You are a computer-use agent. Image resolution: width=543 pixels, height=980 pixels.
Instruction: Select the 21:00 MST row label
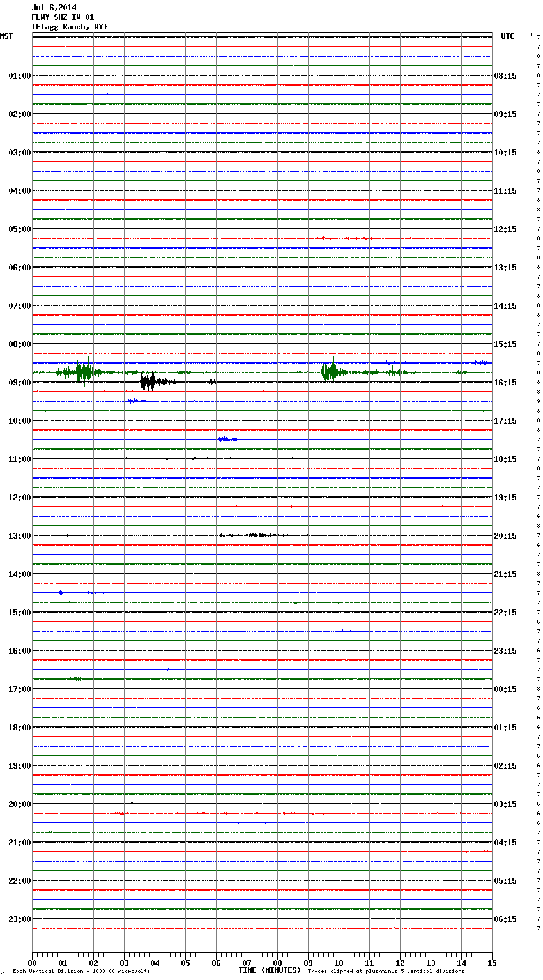click(20, 843)
